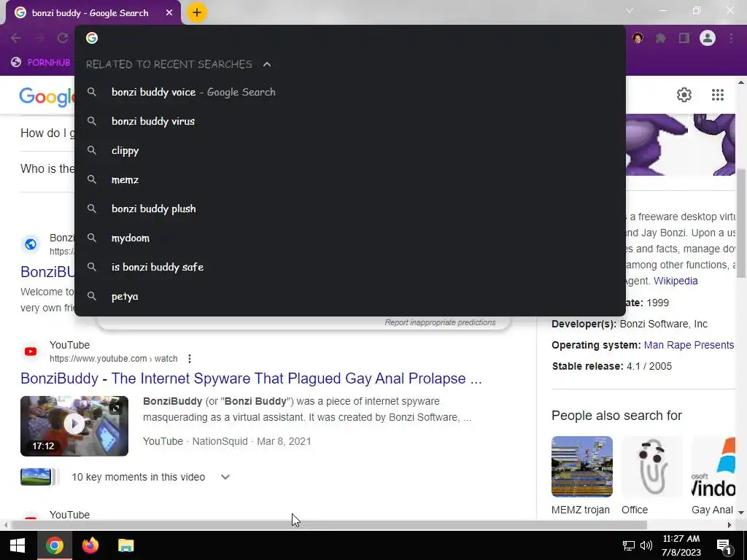Viewport: 747px width, 560px height.
Task: Open the Wikipedia link
Action: tap(676, 281)
